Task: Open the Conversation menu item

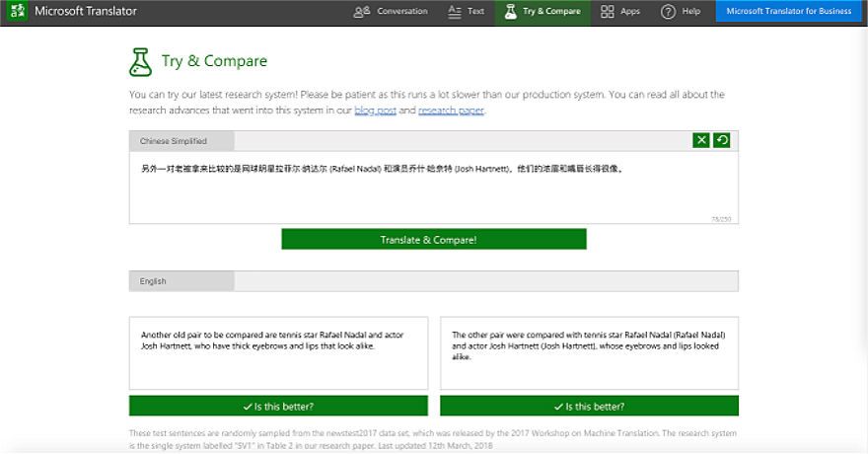Action: pos(401,11)
